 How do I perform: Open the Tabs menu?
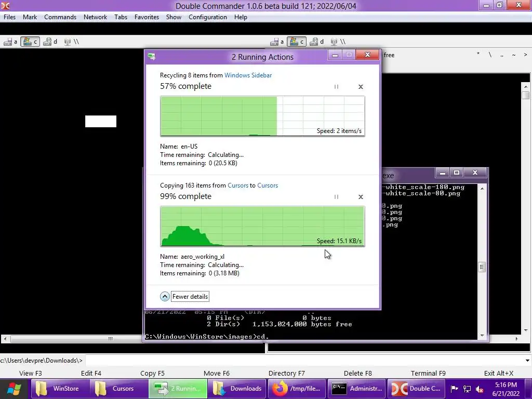point(121,17)
